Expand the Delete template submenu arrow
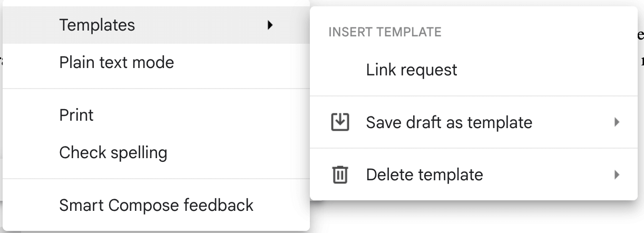The height and width of the screenshot is (233, 644). tap(616, 174)
